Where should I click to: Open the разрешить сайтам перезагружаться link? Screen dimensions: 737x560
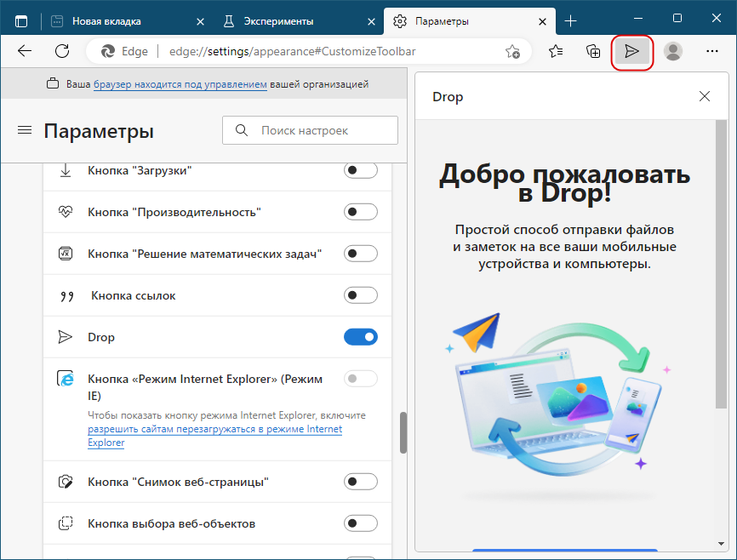point(214,436)
